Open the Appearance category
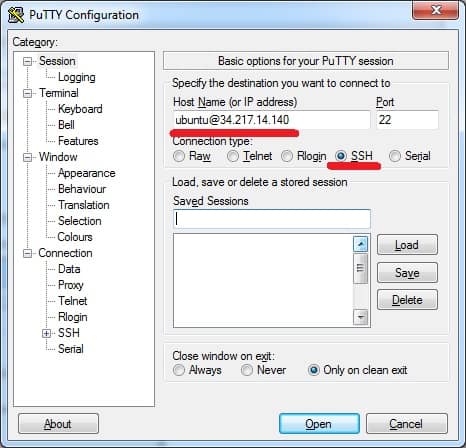 [87, 173]
